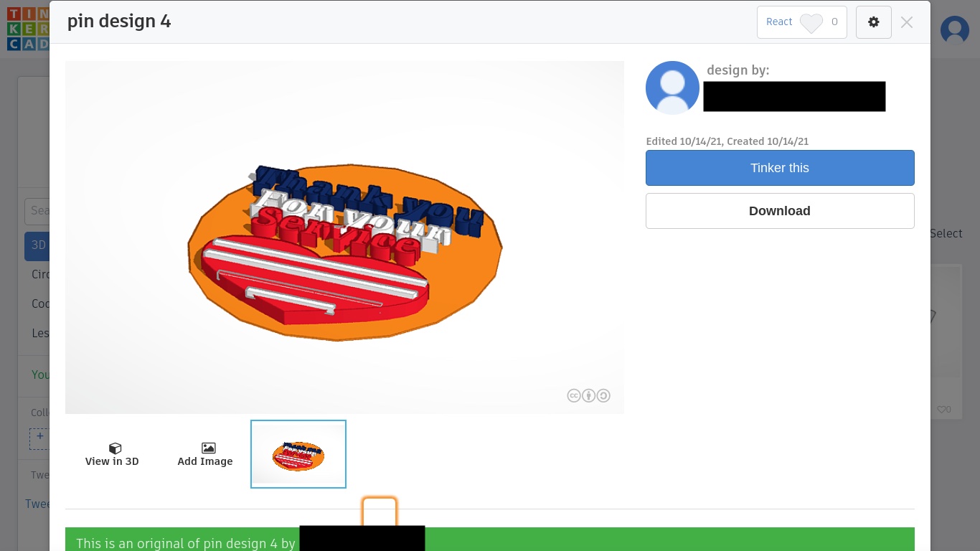The image size is (980, 551).
Task: Open the 3D Designs sidebar tab
Action: point(37,245)
